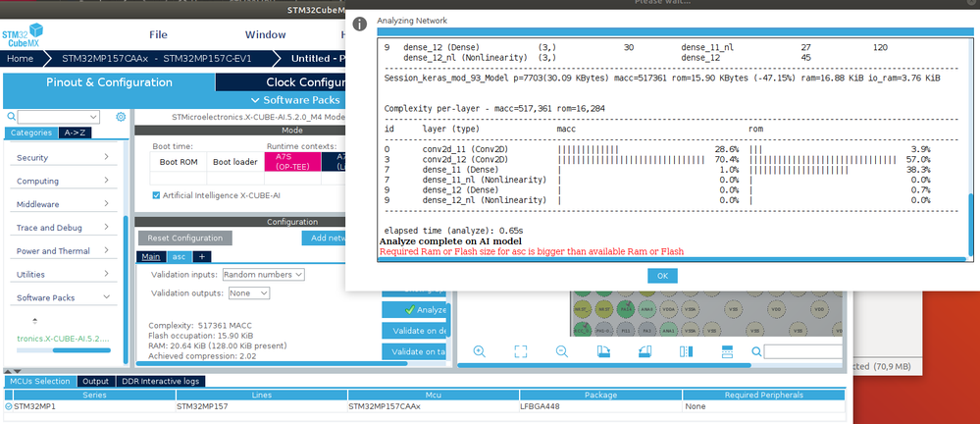The width and height of the screenshot is (980, 424).
Task: Click the pin search magnifier icon
Action: tap(757, 351)
